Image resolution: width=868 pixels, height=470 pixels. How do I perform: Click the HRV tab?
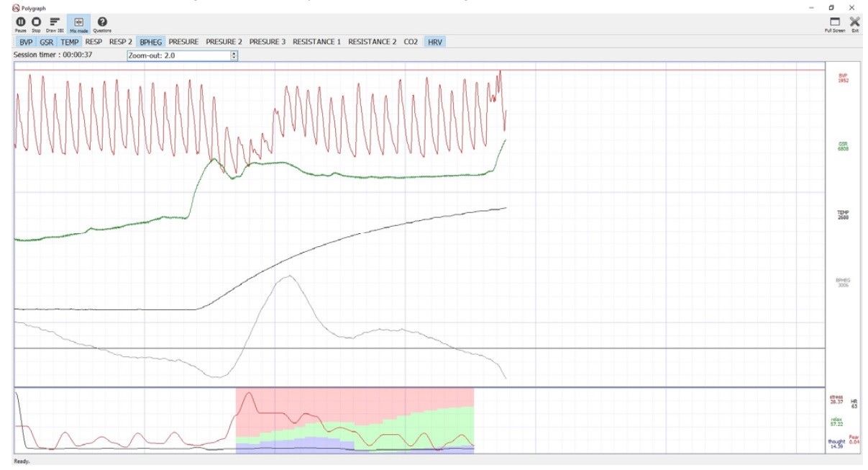tap(435, 42)
